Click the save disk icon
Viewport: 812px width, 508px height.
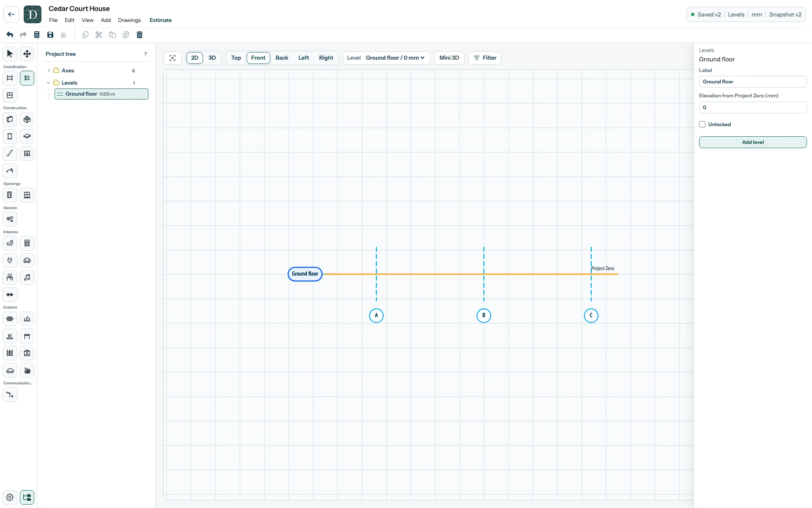pos(50,35)
